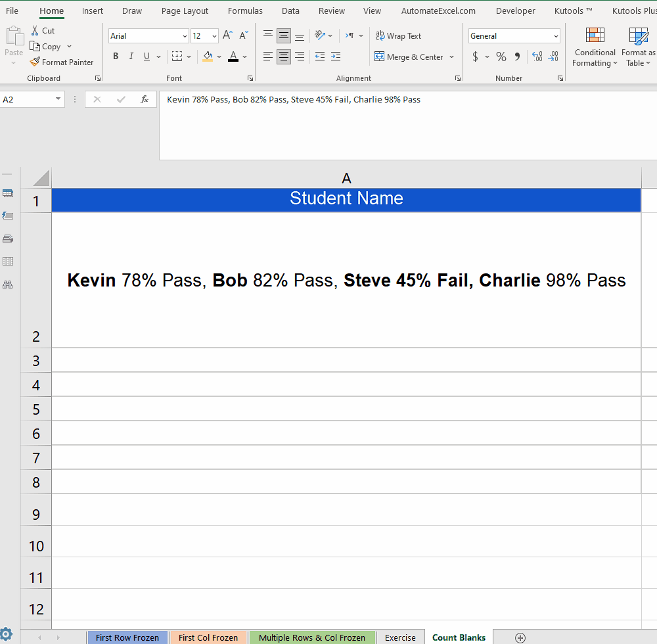Select the Wrap Text command
This screenshot has width=657, height=644.
pos(398,36)
